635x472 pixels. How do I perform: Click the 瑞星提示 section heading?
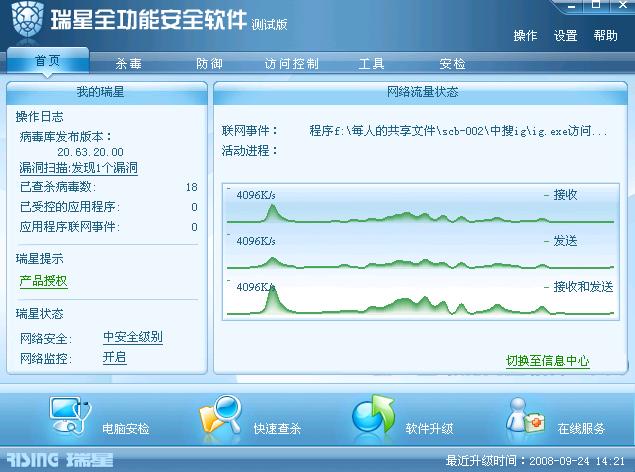[x=39, y=259]
